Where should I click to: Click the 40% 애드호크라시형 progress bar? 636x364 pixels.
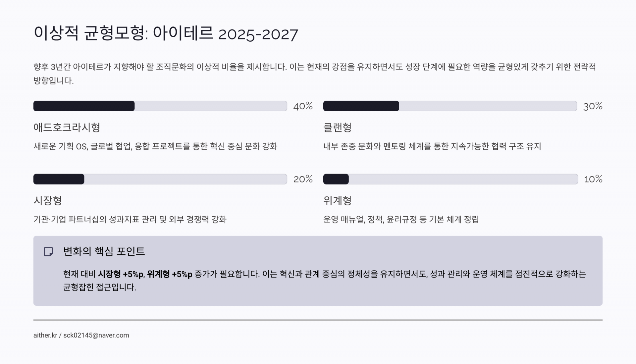[x=160, y=106]
